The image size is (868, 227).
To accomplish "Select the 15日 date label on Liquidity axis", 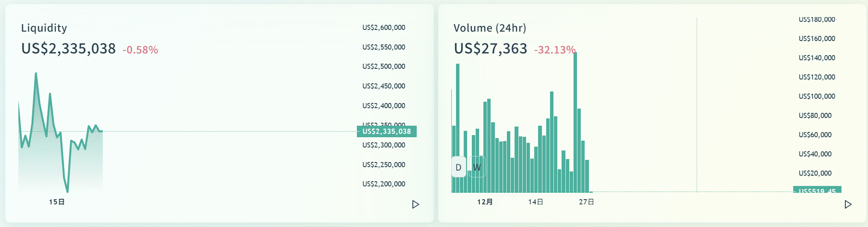I will pos(56,202).
